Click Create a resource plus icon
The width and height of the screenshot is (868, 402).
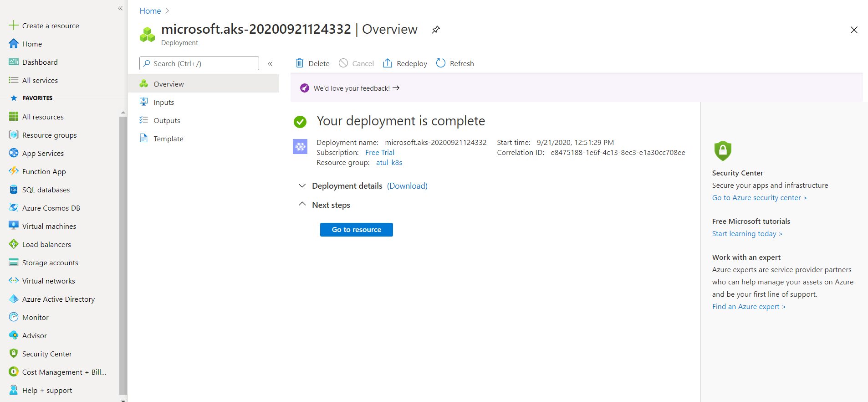(x=14, y=26)
